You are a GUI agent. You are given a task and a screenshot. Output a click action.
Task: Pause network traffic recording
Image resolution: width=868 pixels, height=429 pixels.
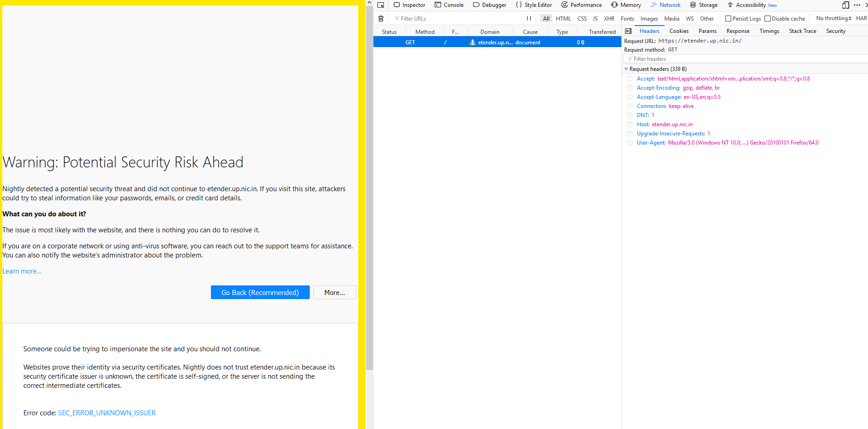coord(528,18)
